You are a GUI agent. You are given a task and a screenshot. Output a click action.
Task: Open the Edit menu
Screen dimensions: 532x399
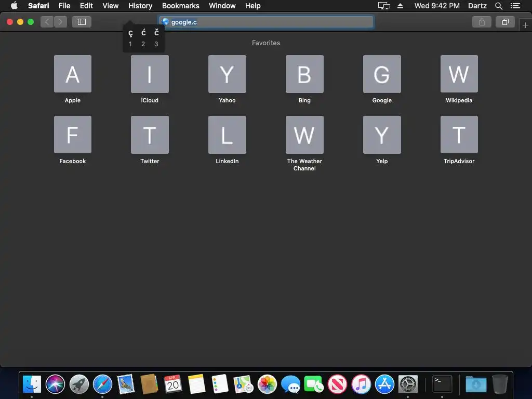(86, 6)
